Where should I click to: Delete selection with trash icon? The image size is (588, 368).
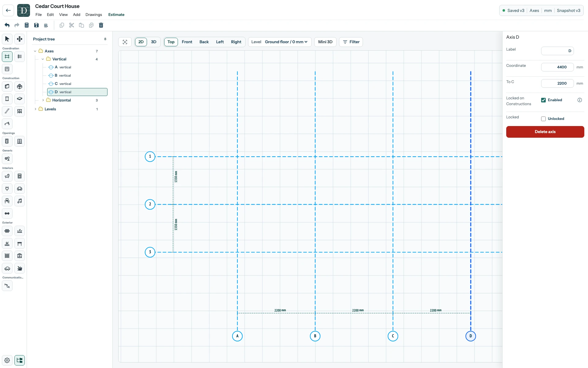point(101,25)
